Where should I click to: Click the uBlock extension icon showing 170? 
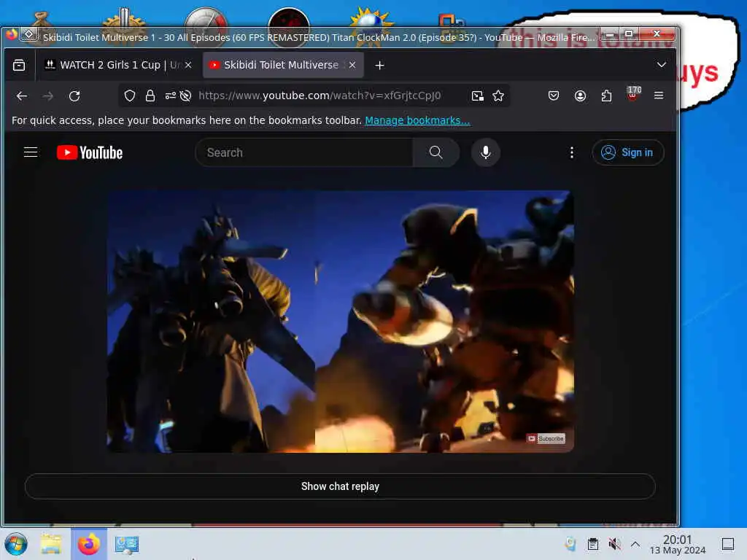click(632, 94)
